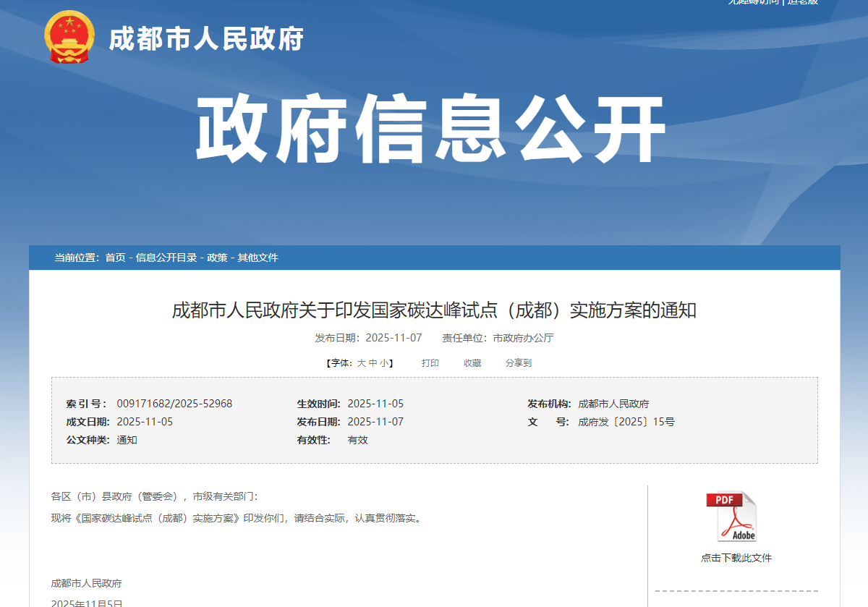This screenshot has width=868, height=607.
Task: Click the notice title heading text
Action: coord(434,310)
